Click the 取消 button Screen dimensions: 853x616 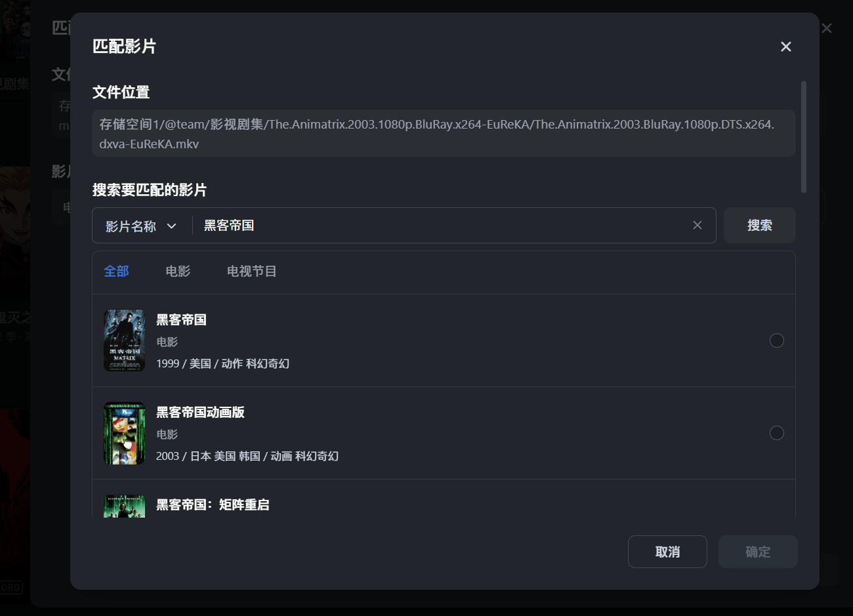(667, 552)
